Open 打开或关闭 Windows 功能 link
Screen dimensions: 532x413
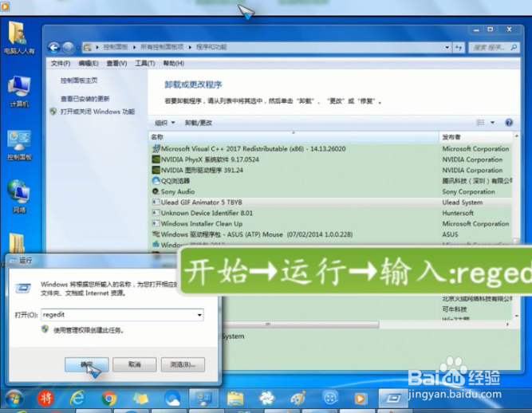(x=98, y=112)
